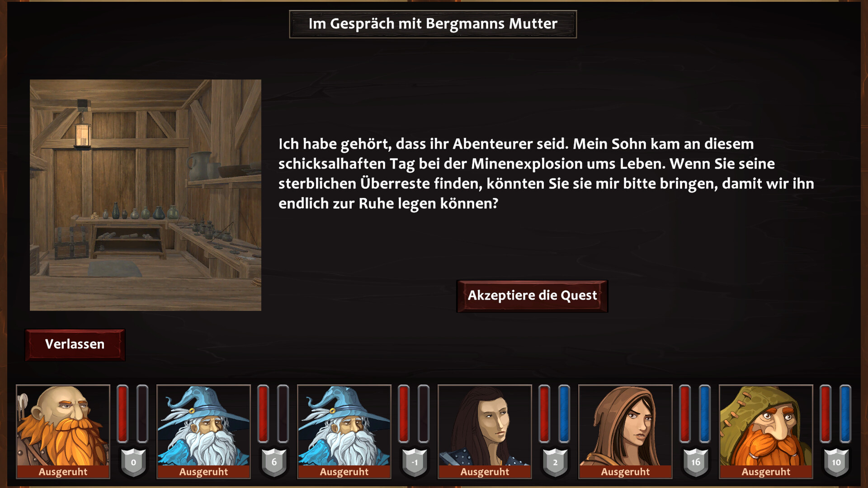Image resolution: width=868 pixels, height=488 pixels.
Task: Click the armor shield showing 16
Action: pyautogui.click(x=696, y=462)
